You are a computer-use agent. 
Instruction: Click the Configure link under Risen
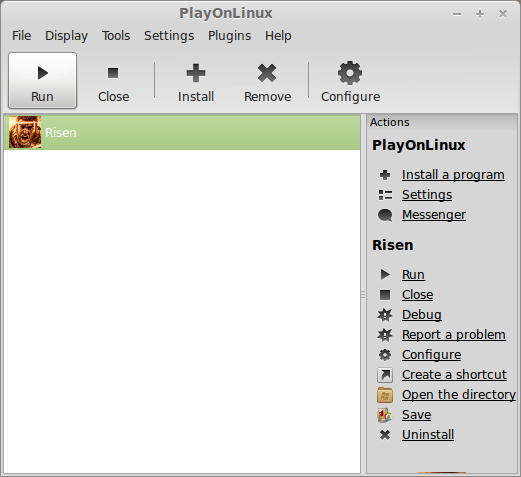(x=431, y=355)
